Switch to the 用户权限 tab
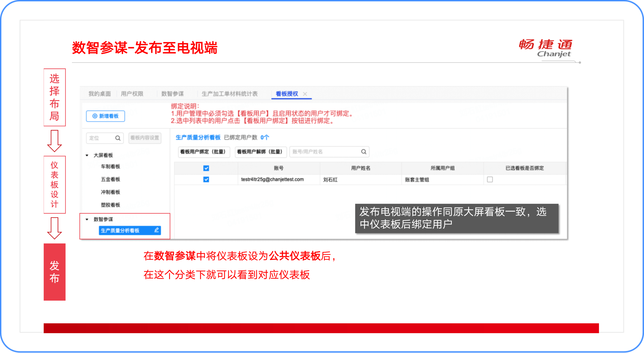 tap(132, 94)
